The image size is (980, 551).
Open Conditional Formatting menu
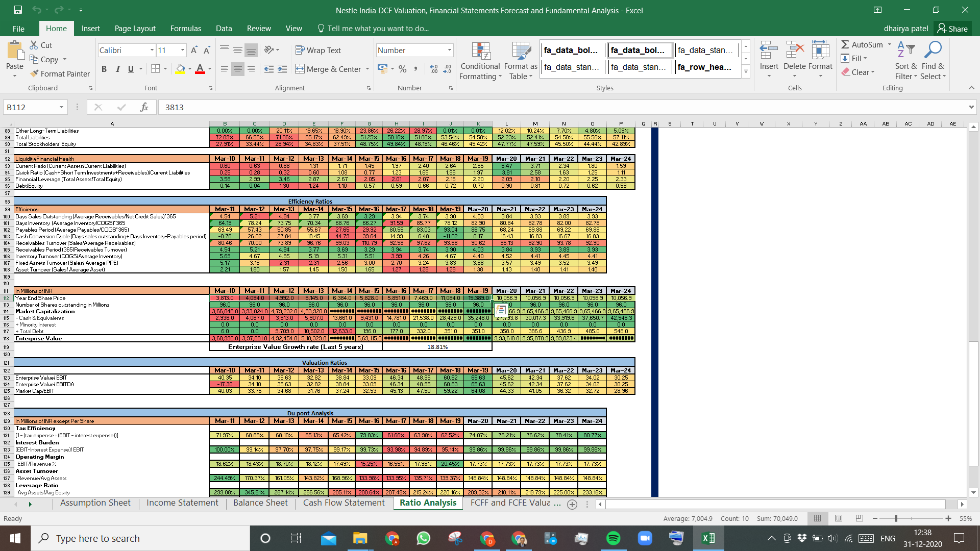pyautogui.click(x=480, y=61)
